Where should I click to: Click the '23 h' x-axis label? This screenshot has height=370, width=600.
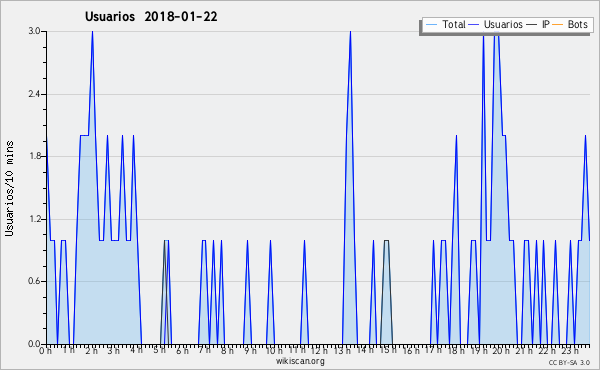569,351
